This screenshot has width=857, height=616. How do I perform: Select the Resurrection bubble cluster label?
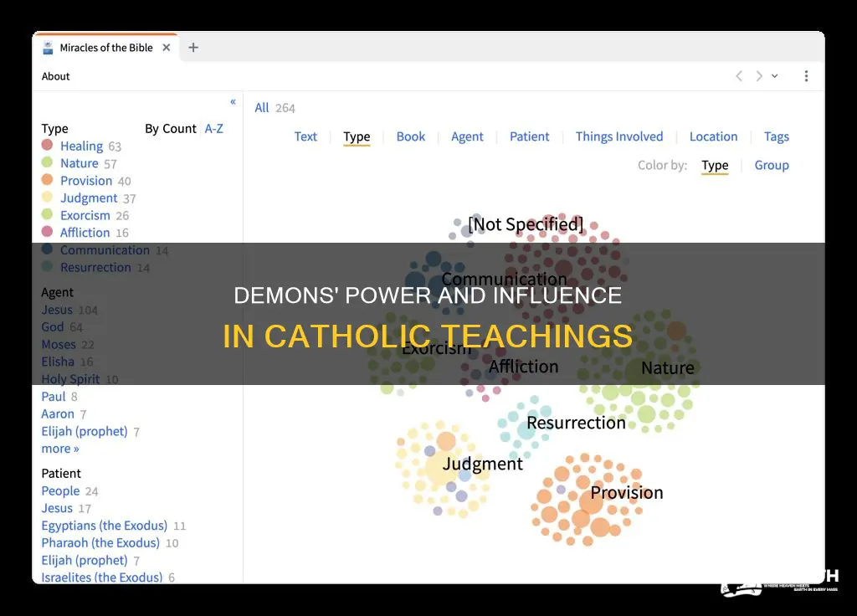pos(576,423)
